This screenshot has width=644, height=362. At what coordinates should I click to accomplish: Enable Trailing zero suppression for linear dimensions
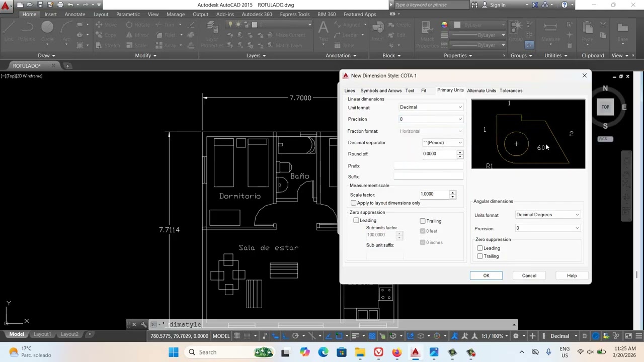click(x=423, y=221)
